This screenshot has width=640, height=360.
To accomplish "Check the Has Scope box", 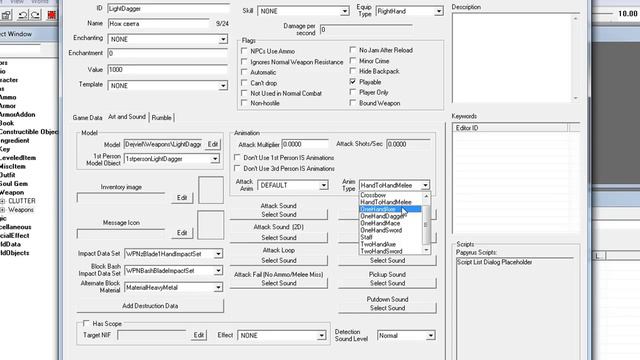I will coord(86,323).
